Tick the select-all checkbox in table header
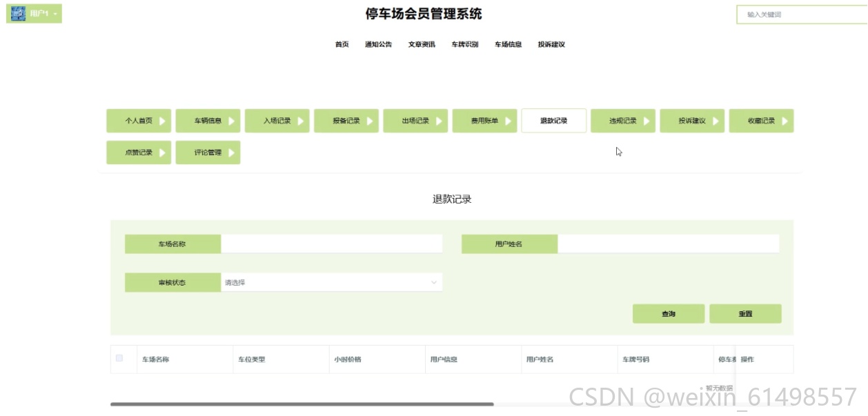Screen dimensions: 868x416 pyautogui.click(x=119, y=358)
